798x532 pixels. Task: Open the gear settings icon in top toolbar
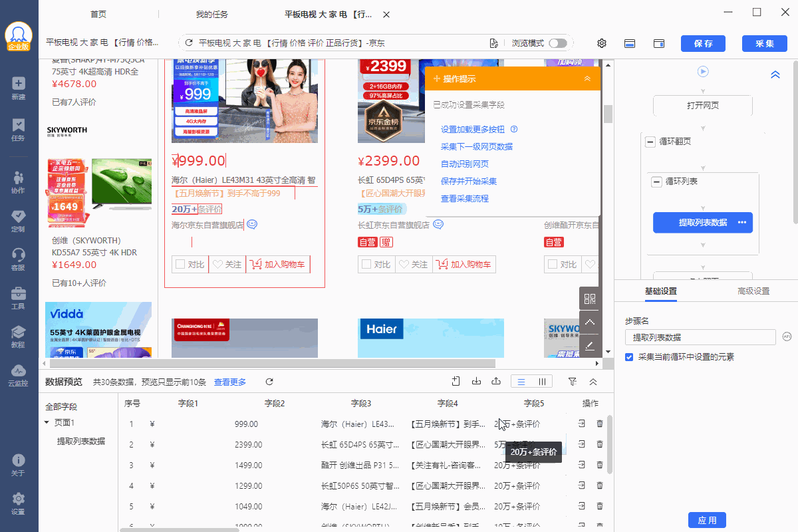click(x=602, y=43)
